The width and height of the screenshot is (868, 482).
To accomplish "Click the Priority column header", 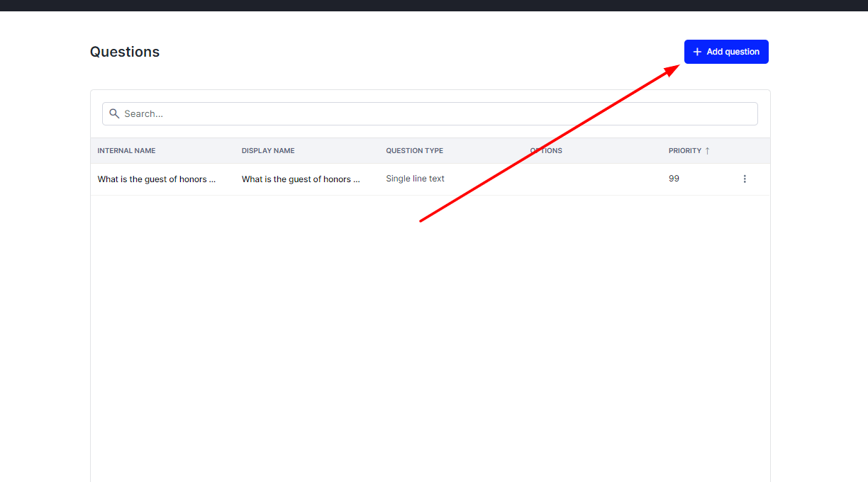I will 685,151.
